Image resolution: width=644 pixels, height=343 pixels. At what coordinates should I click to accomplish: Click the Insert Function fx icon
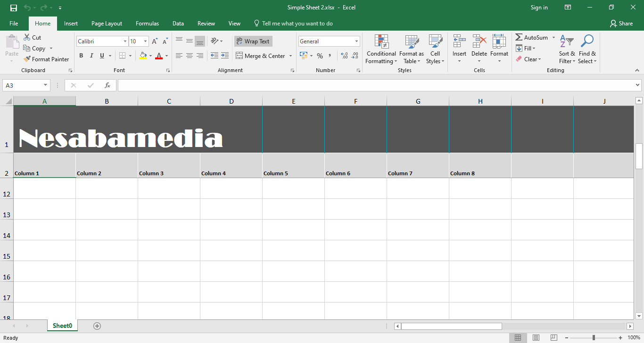107,85
